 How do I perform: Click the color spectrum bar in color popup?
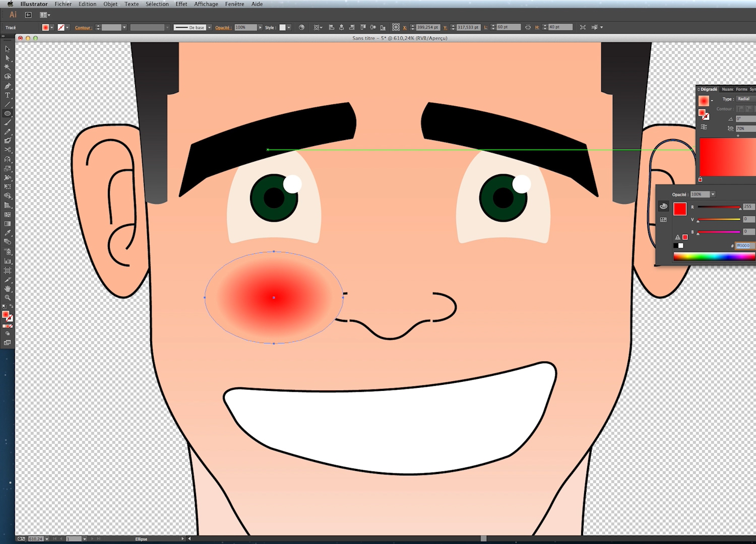pos(715,256)
